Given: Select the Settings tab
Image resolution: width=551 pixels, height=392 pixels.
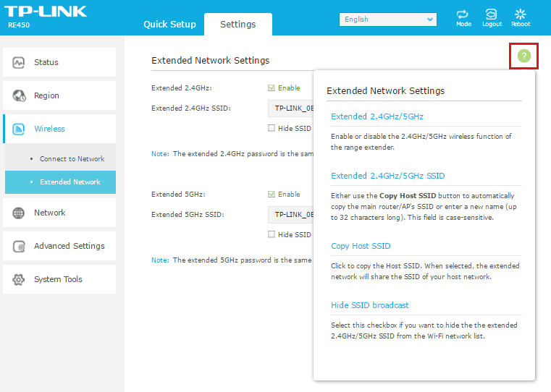Looking at the screenshot, I should click(238, 24).
